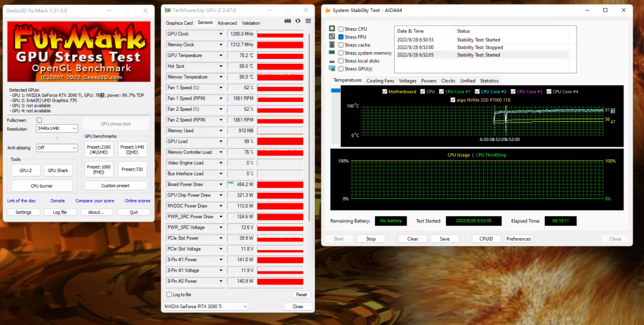Click the RAM icon beside Stress system memory
Screen dimensions: 644x325
(x=332, y=53)
